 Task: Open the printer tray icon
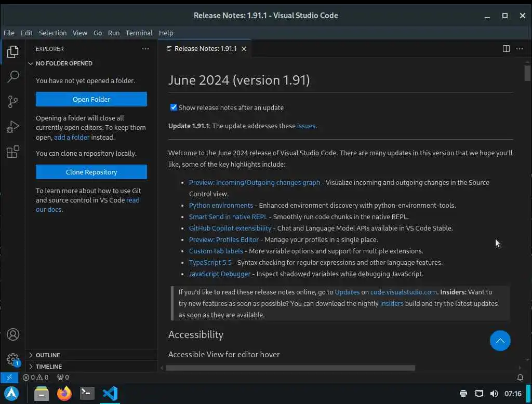click(463, 394)
